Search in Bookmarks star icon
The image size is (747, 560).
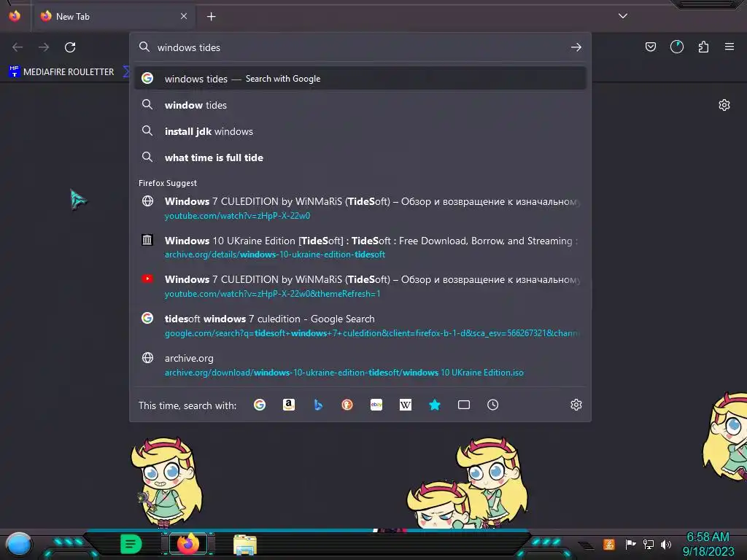[x=435, y=405]
